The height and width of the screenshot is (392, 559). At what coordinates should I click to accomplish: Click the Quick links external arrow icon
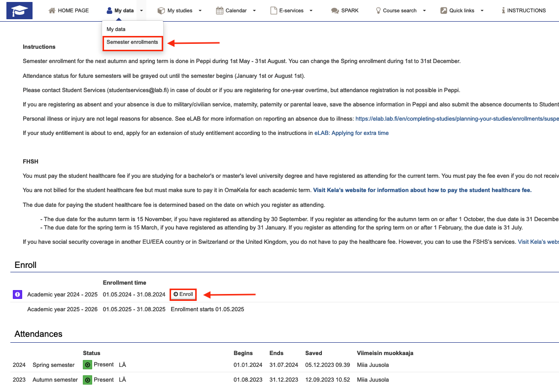(x=444, y=10)
